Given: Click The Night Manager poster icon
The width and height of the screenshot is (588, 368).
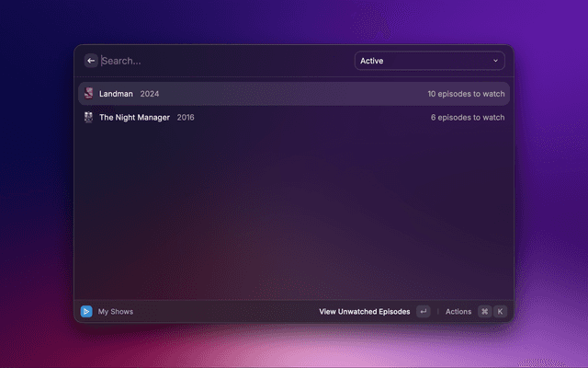Looking at the screenshot, I should (88, 118).
